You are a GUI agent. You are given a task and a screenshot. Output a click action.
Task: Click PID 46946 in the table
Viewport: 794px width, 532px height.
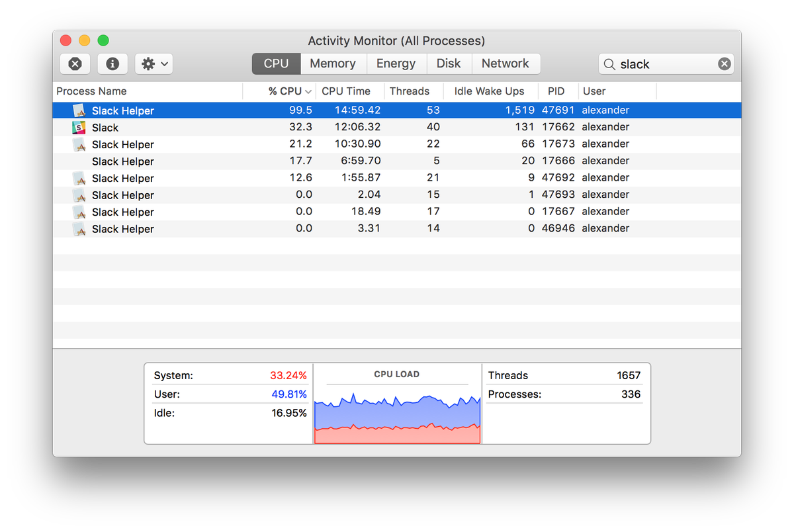pyautogui.click(x=558, y=228)
